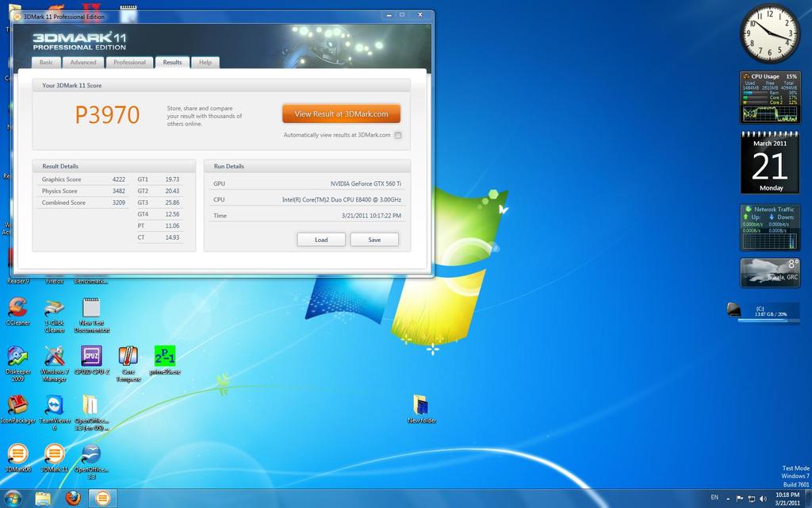
Task: Launch TeamViewer 6 desktop shortcut
Action: 55,413
